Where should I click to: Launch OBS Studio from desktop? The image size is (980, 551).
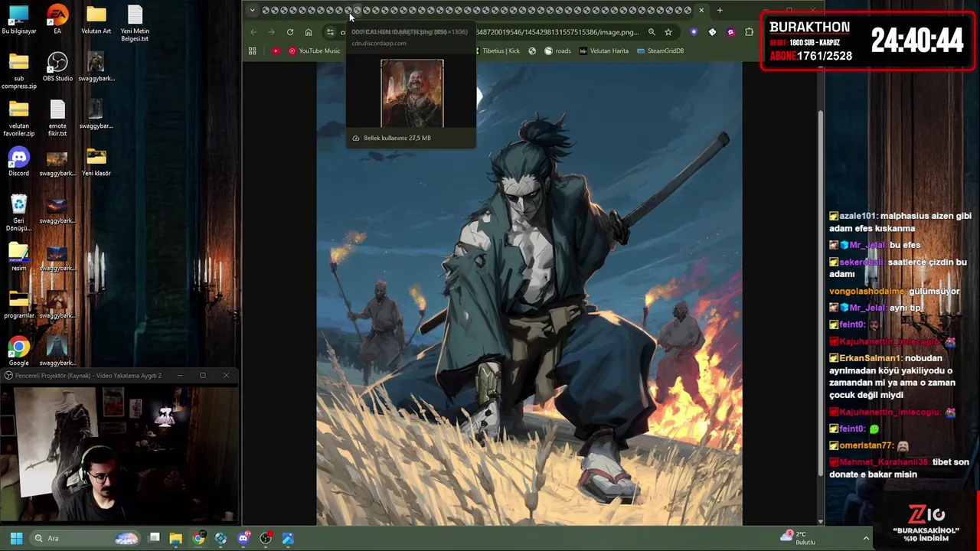click(57, 67)
